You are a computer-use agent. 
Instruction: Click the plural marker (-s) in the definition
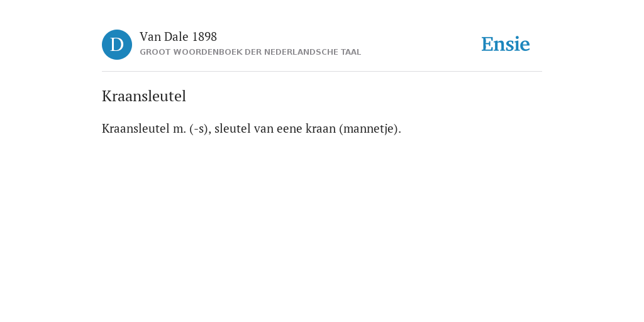click(x=200, y=129)
